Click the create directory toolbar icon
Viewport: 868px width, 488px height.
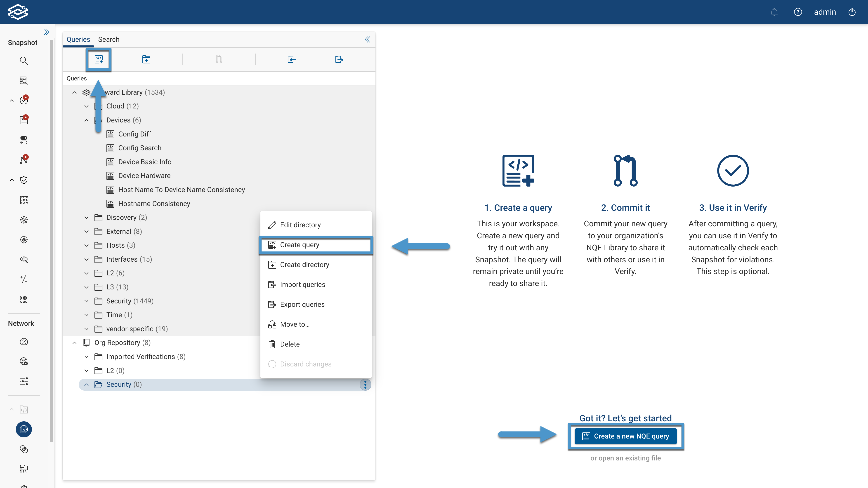[146, 60]
